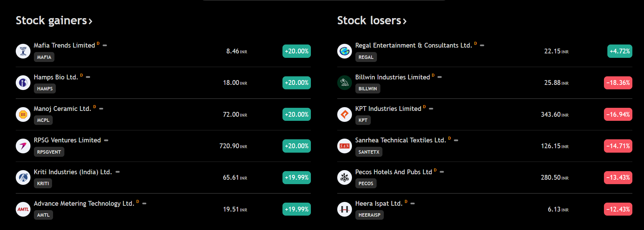The height and width of the screenshot is (230, 644).
Task: Click the AMTL company logo icon
Action: (23, 209)
